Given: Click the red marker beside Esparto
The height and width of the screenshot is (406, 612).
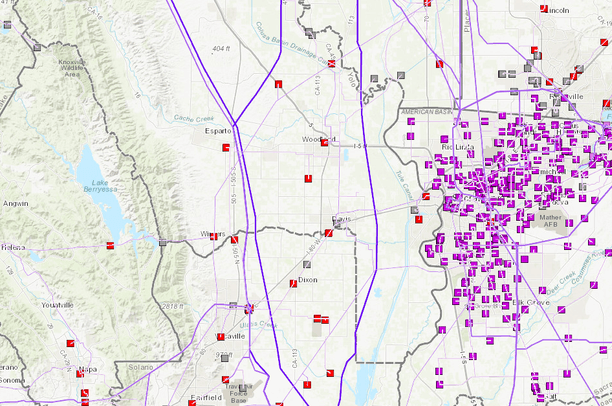Looking at the screenshot, I should [x=226, y=147].
